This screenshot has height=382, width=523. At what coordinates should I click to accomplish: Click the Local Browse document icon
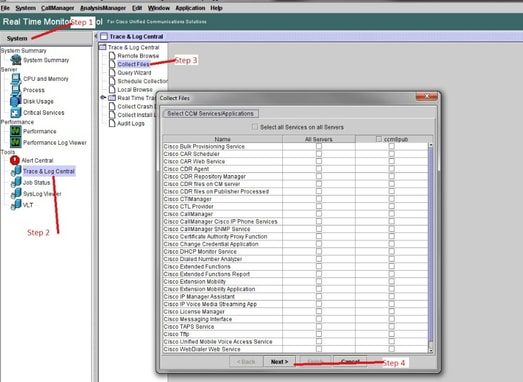click(x=112, y=89)
